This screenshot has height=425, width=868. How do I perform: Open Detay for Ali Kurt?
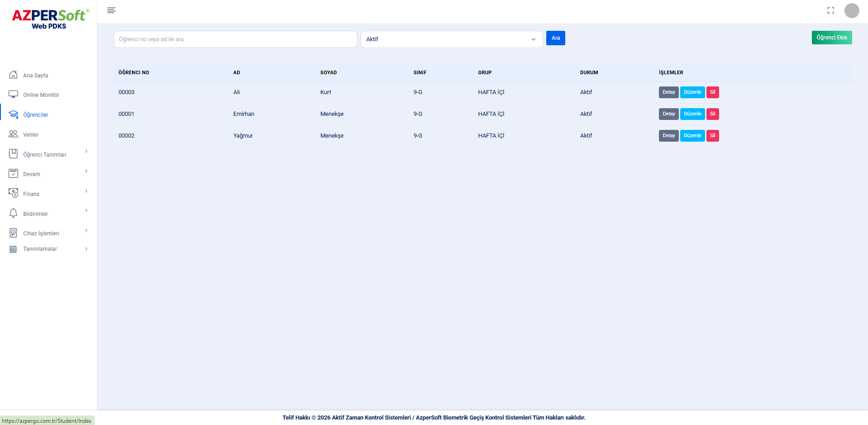tap(668, 92)
